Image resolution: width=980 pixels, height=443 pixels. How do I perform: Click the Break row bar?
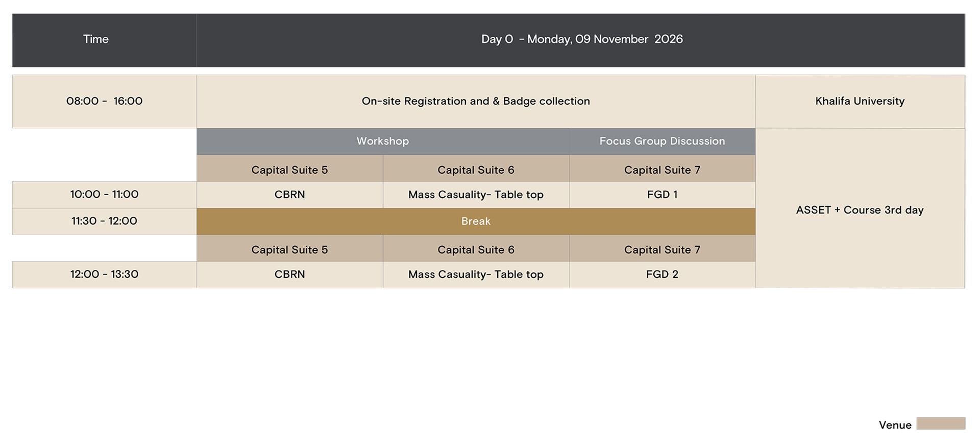click(475, 221)
